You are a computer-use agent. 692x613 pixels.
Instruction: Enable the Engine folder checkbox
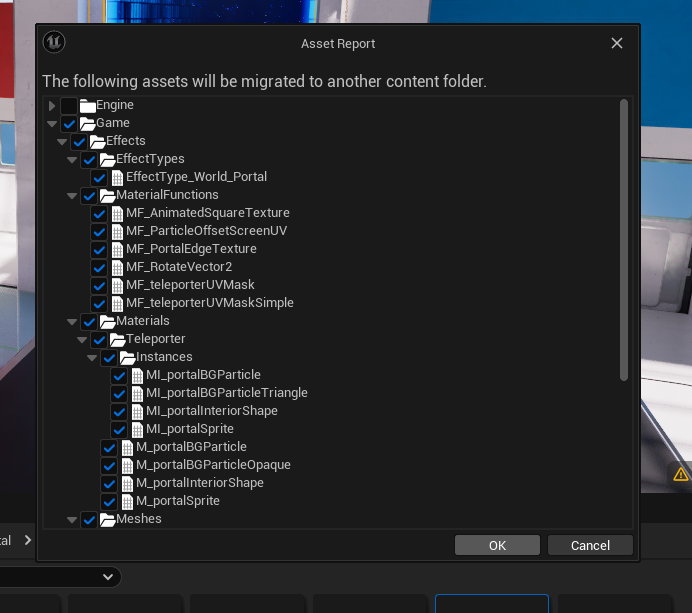click(x=68, y=106)
